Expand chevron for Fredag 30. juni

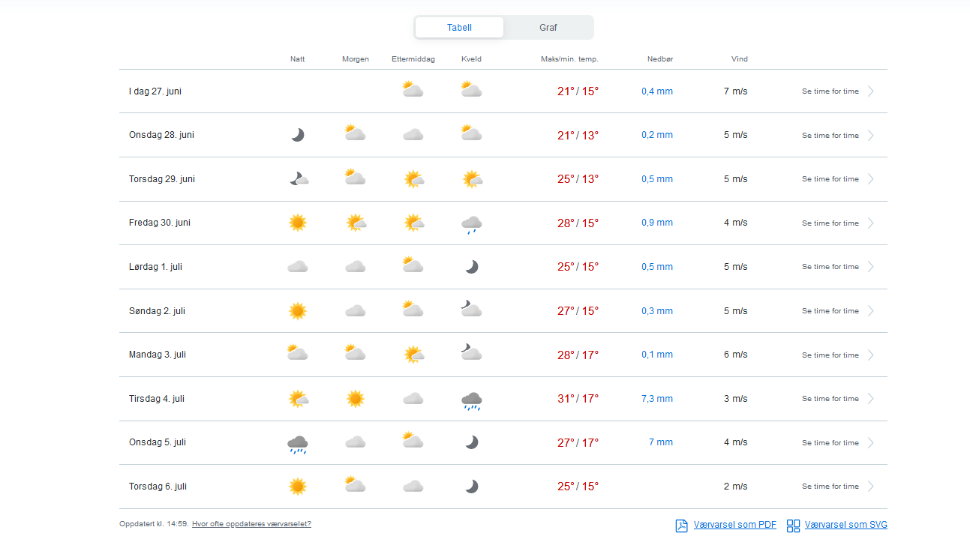click(x=870, y=223)
